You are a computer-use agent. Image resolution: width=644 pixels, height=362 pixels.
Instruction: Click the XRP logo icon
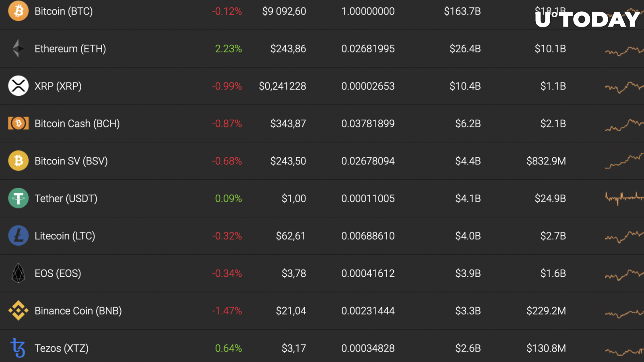coord(18,86)
